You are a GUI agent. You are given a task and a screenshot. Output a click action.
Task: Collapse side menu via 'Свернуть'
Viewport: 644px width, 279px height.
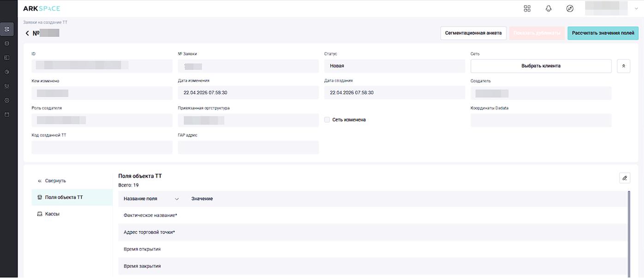point(52,181)
